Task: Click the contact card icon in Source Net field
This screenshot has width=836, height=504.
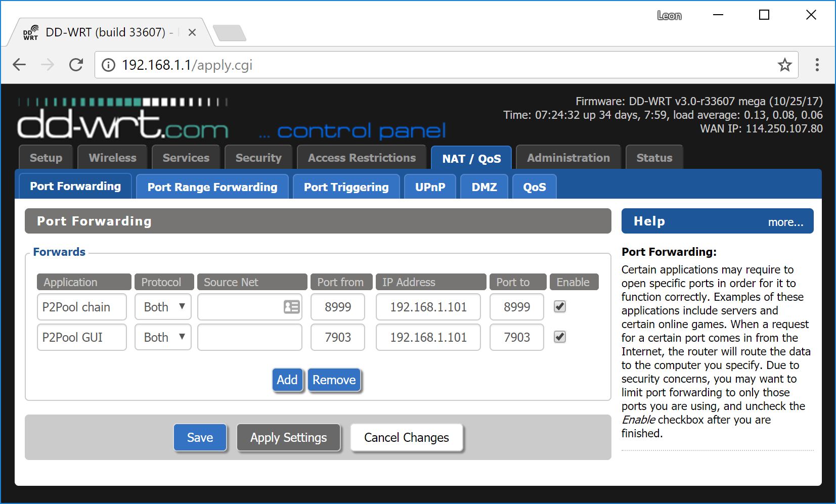Action: point(291,307)
